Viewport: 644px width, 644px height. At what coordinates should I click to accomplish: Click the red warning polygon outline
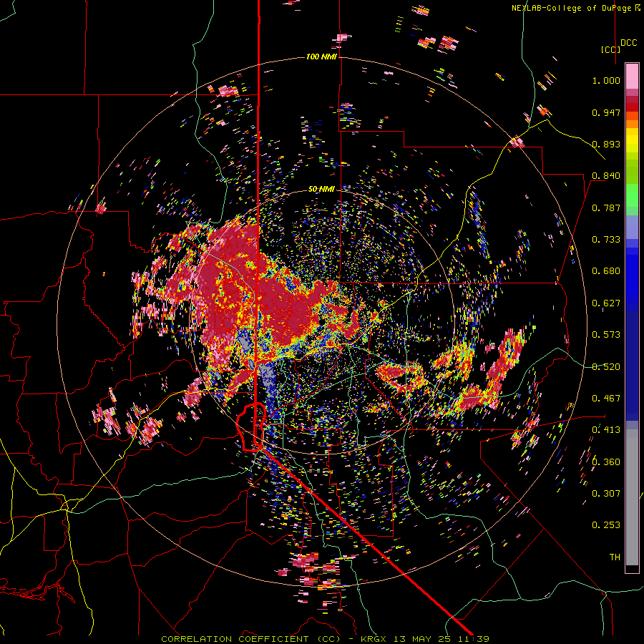click(x=251, y=427)
